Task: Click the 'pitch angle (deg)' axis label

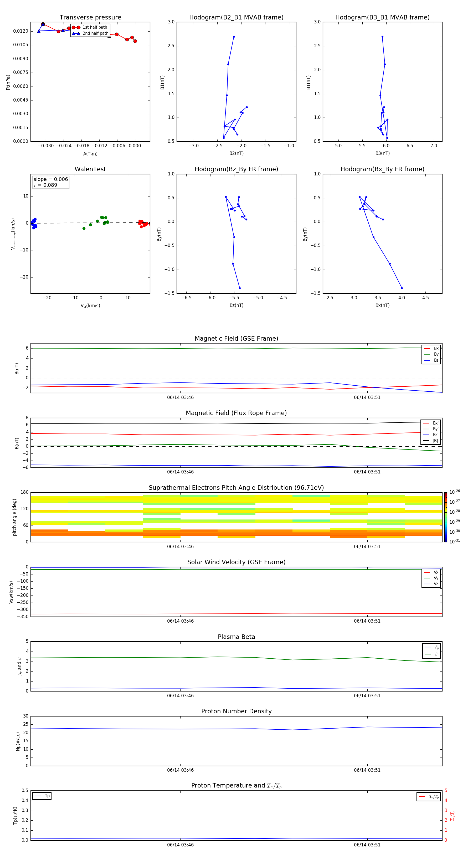Action: (14, 517)
